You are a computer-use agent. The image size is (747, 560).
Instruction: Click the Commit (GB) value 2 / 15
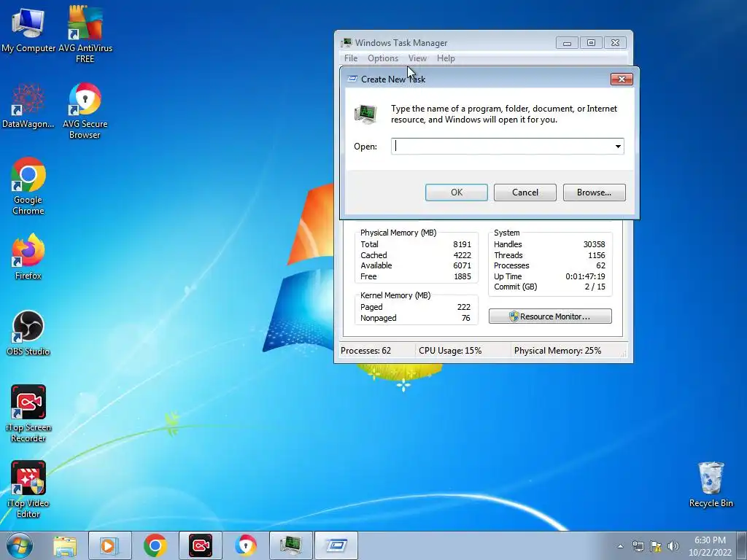coord(595,287)
